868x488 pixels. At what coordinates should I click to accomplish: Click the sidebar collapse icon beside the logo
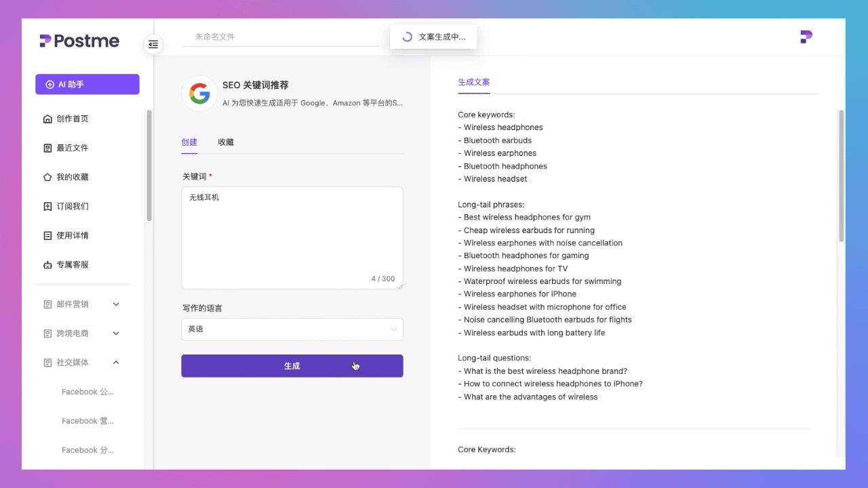[153, 44]
